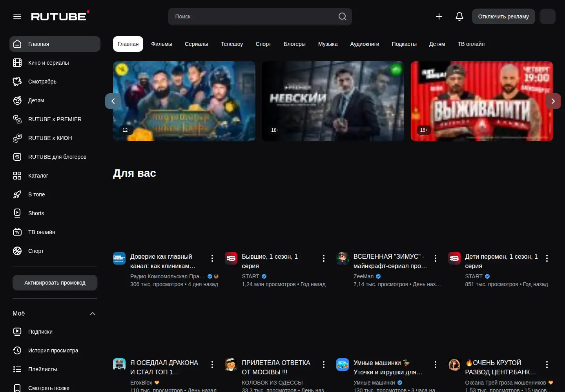Viewport: 565px width, 392px height.
Task: Click the plus upload icon
Action: (439, 16)
